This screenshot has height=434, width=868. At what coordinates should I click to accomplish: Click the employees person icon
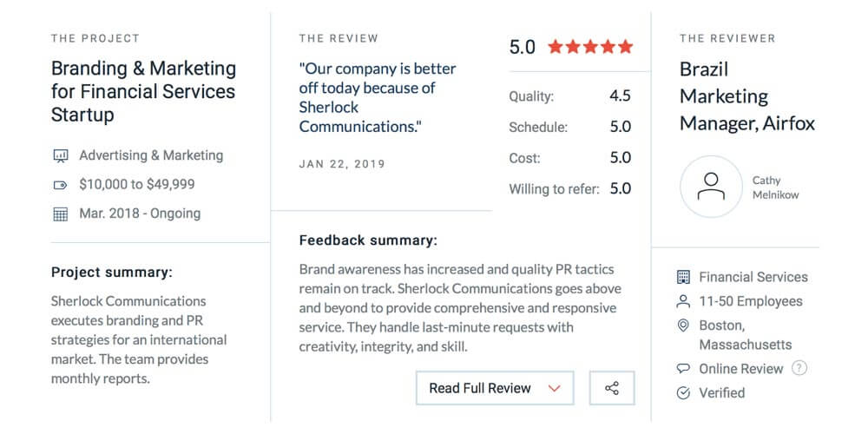tap(683, 301)
